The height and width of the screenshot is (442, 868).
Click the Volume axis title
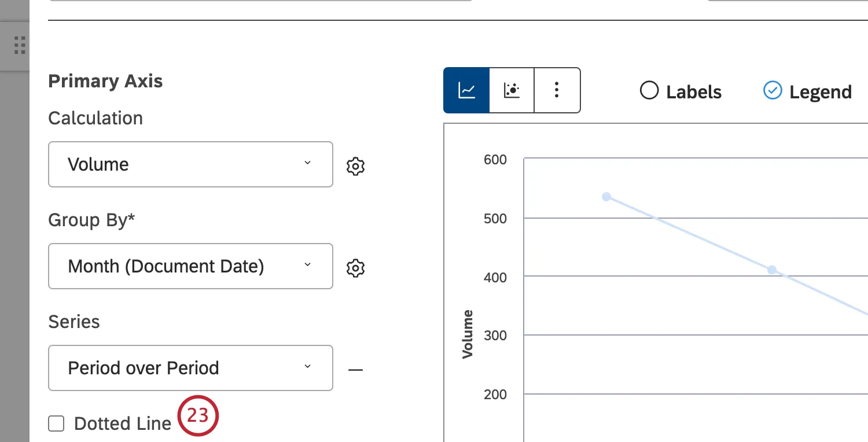point(468,334)
